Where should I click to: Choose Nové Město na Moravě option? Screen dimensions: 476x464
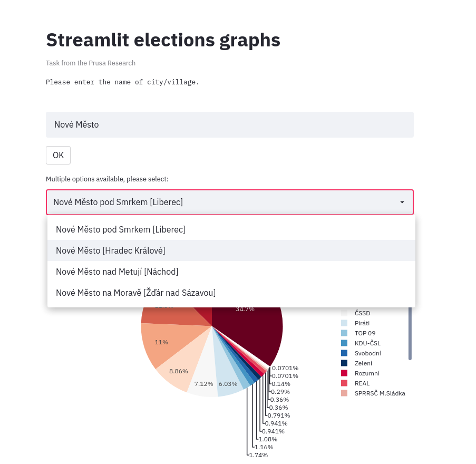(x=135, y=293)
